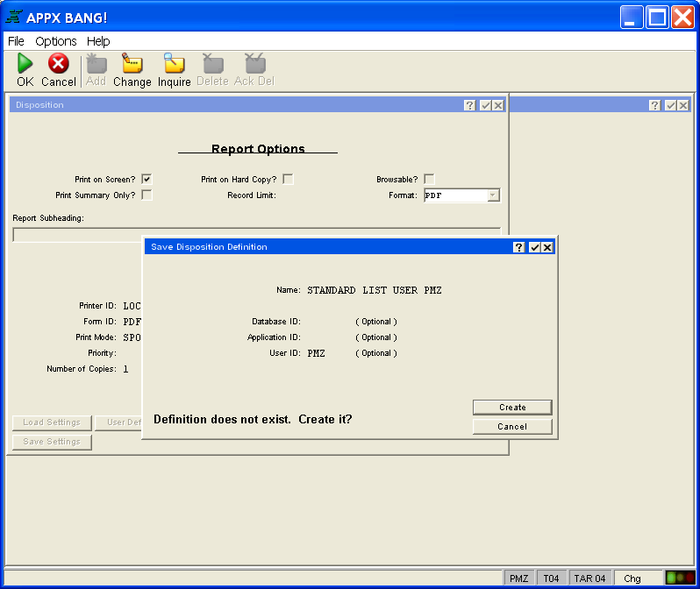This screenshot has height=589, width=700.
Task: Enable the Print on Hard Copy checkbox
Action: click(288, 179)
